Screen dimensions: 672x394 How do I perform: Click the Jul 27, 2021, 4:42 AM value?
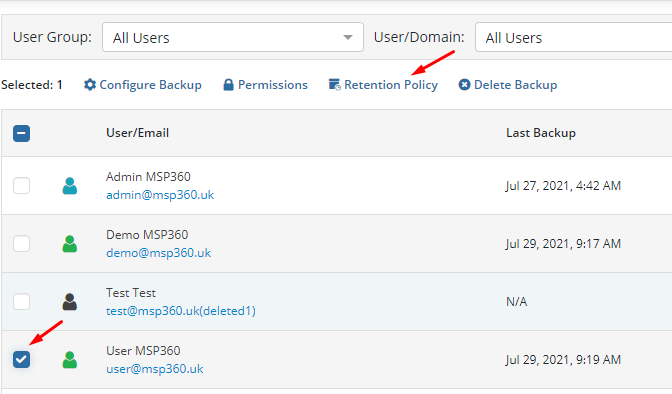coord(563,186)
